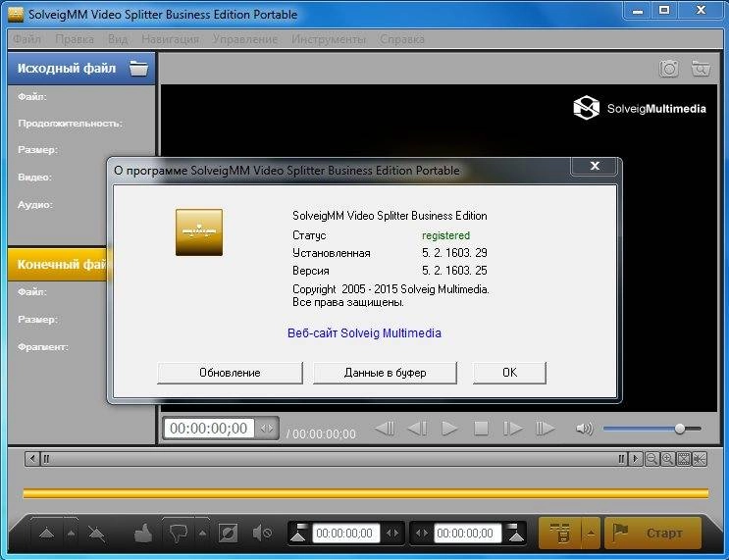
Task: Open the Правка menu
Action: [x=75, y=39]
